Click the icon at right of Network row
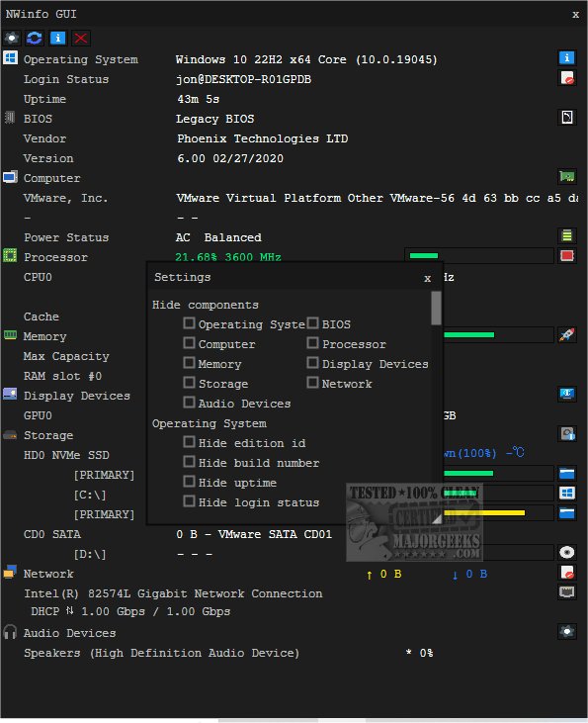The height and width of the screenshot is (723, 588). pos(567,573)
